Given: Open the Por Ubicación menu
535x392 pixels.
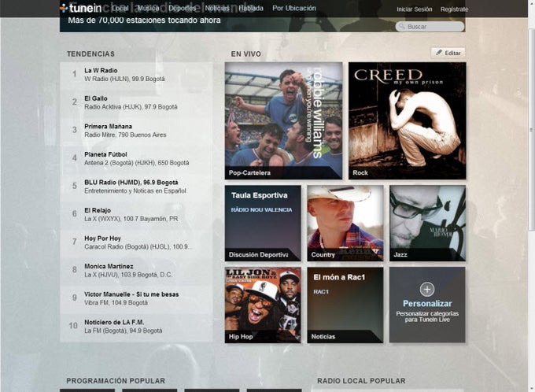Looking at the screenshot, I should point(294,8).
